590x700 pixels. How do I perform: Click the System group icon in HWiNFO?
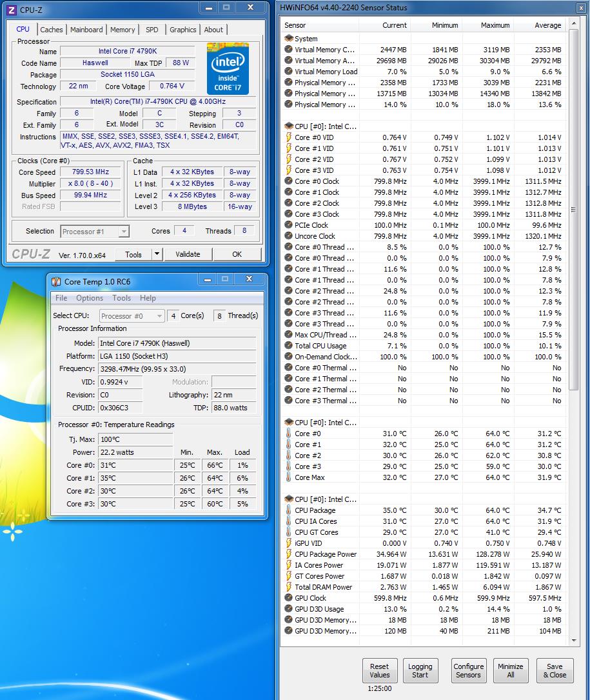289,39
